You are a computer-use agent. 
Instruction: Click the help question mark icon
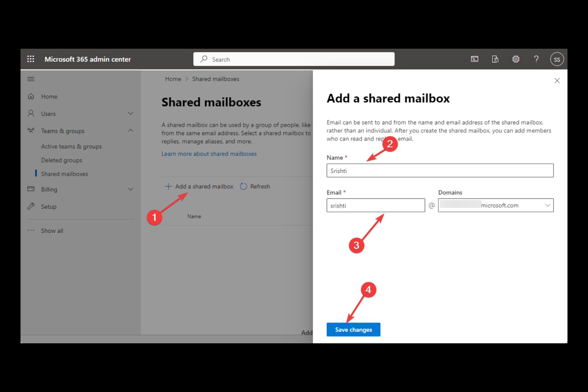click(536, 59)
